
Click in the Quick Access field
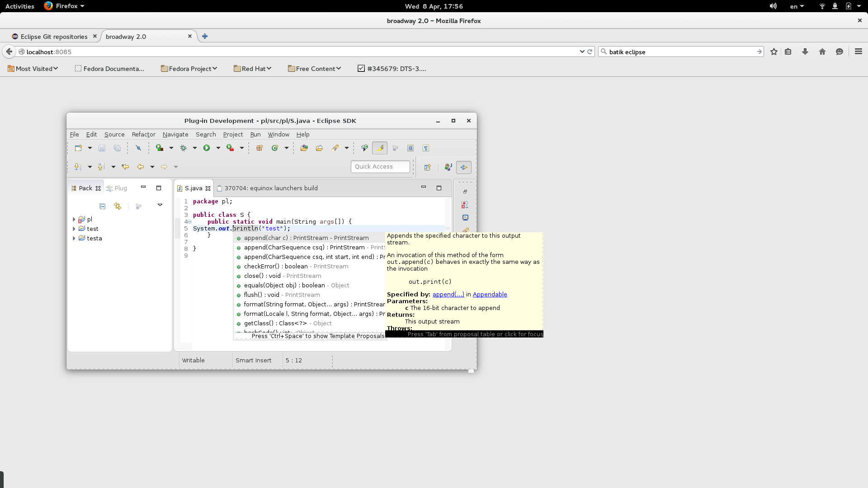(x=380, y=167)
